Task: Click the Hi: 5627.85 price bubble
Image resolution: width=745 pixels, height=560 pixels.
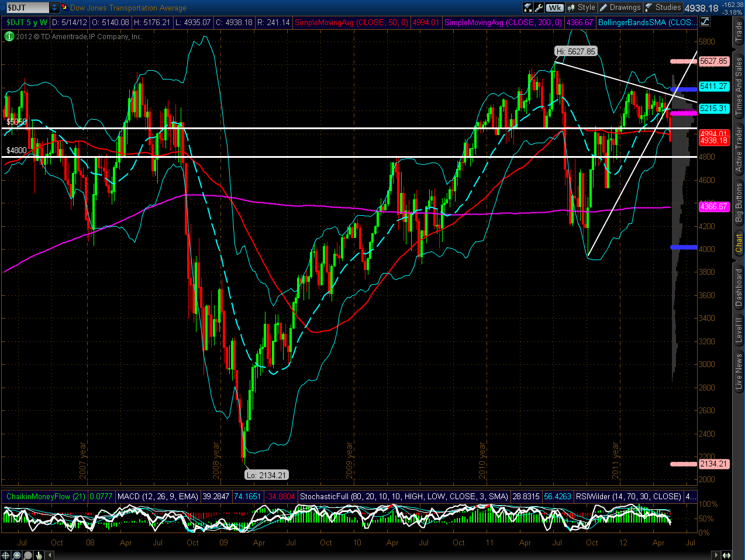Action: coord(576,51)
